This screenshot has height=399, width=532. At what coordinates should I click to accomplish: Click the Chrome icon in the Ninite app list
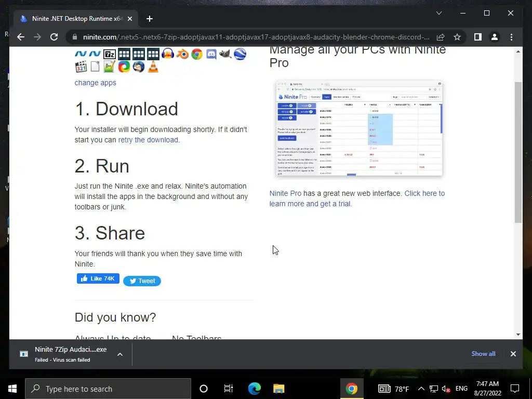(x=197, y=54)
